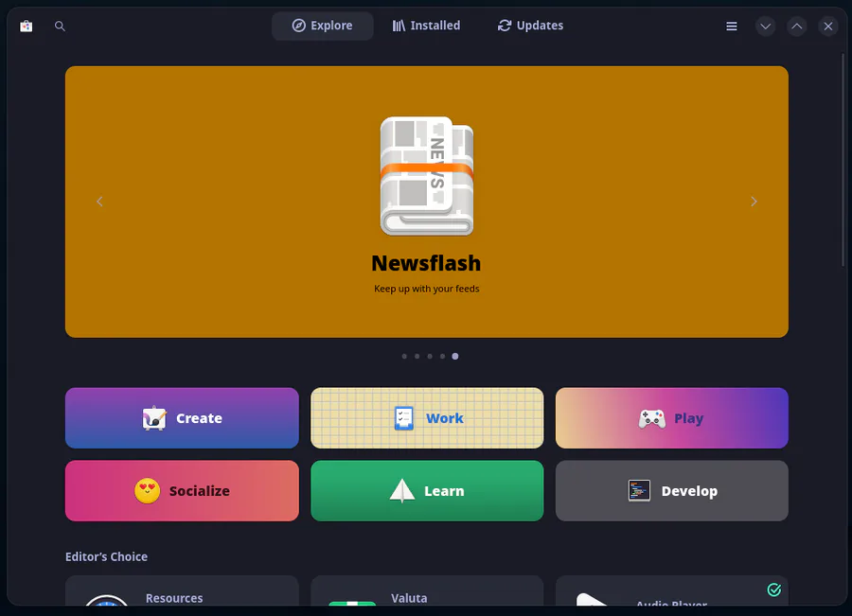Close the Software window
Screen dimensions: 852x616
pos(828,26)
